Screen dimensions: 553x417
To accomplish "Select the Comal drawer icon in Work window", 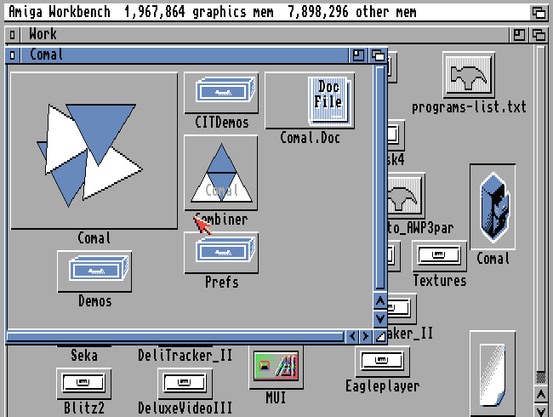I will coord(493,206).
